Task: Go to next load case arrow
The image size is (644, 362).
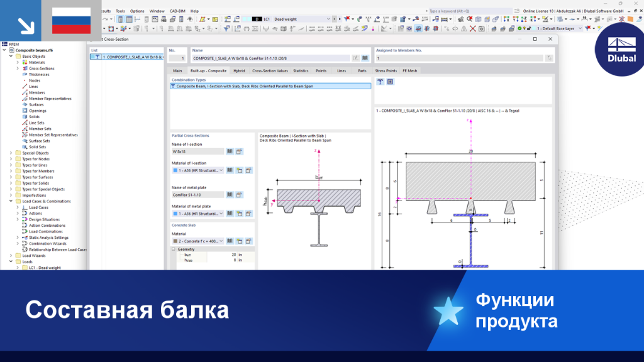Action: 339,19
